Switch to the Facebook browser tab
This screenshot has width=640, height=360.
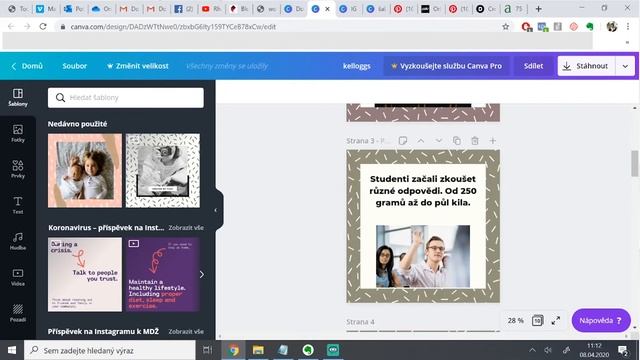coord(183,9)
